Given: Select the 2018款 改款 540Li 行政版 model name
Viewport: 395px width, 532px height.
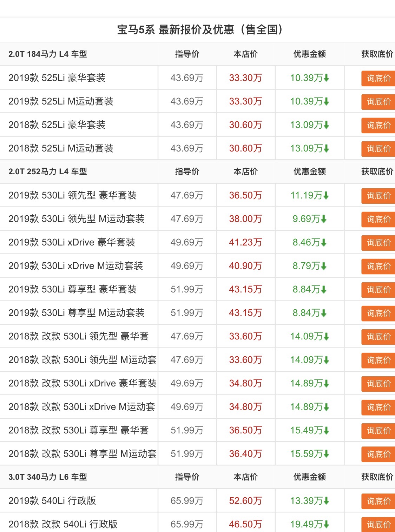Looking at the screenshot, I should [x=63, y=524].
